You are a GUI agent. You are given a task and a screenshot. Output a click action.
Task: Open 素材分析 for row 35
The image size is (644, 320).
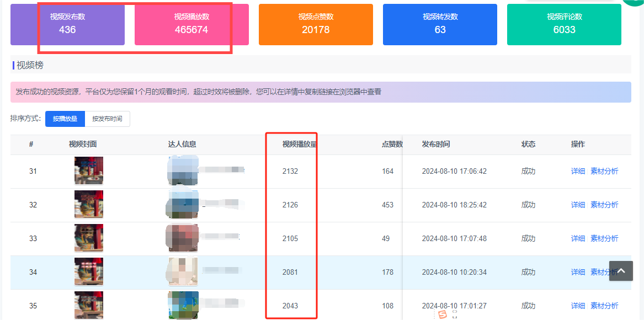[604, 306]
